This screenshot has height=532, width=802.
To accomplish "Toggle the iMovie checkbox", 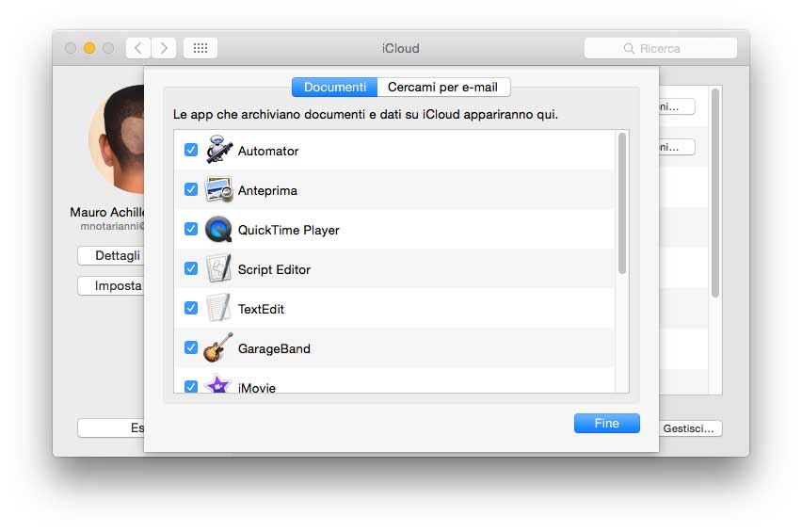I will click(191, 386).
